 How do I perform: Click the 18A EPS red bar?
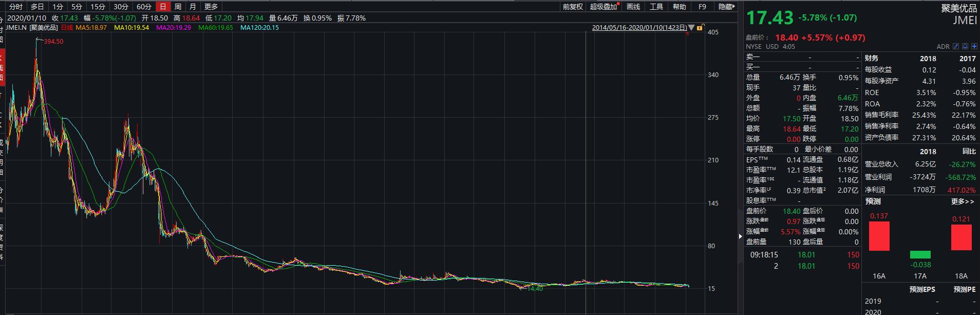[x=961, y=237]
